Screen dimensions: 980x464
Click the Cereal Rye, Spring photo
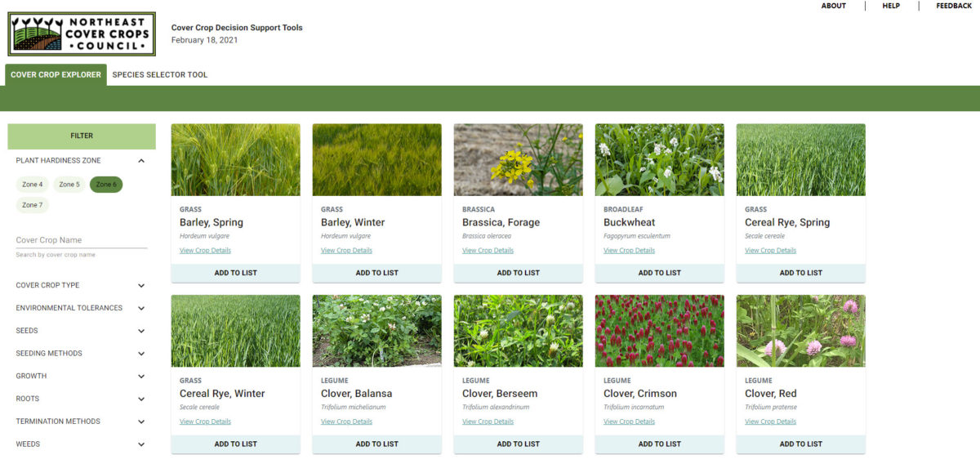(801, 160)
